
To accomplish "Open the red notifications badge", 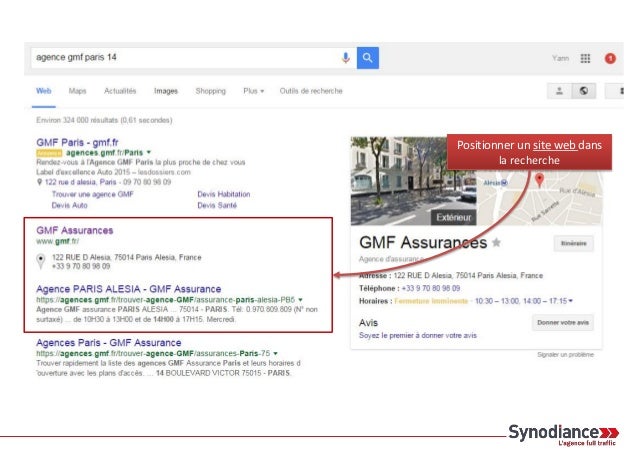I will (x=610, y=58).
